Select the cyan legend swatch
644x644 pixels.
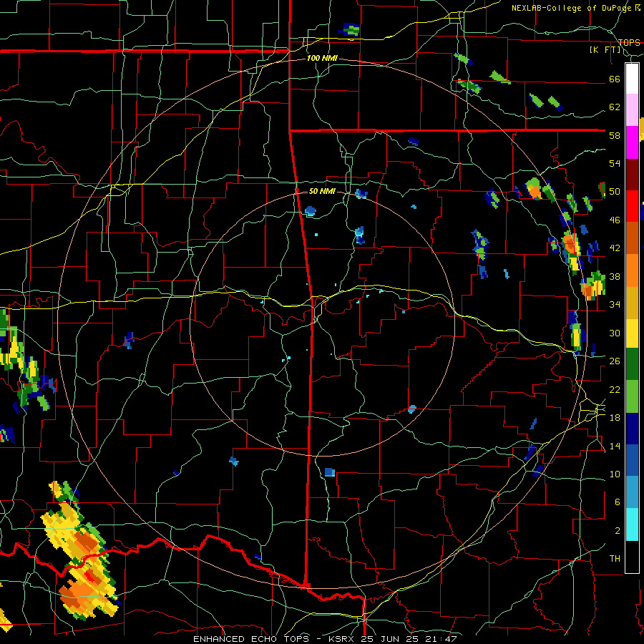click(632, 525)
